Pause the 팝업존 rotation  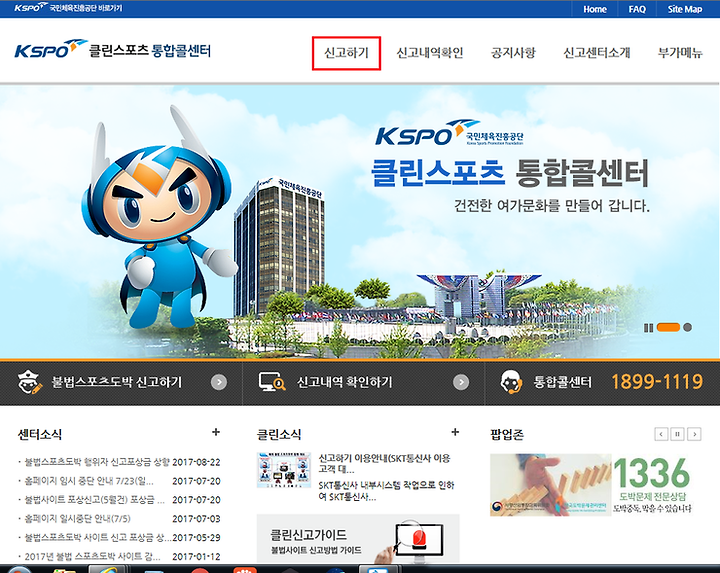678,434
